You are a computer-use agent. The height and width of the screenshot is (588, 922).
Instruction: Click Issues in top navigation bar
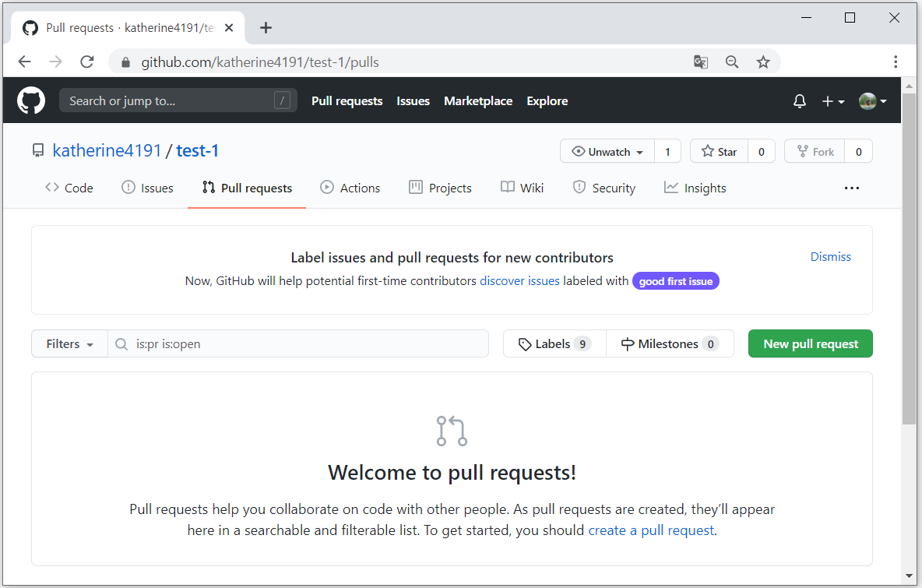(x=413, y=101)
